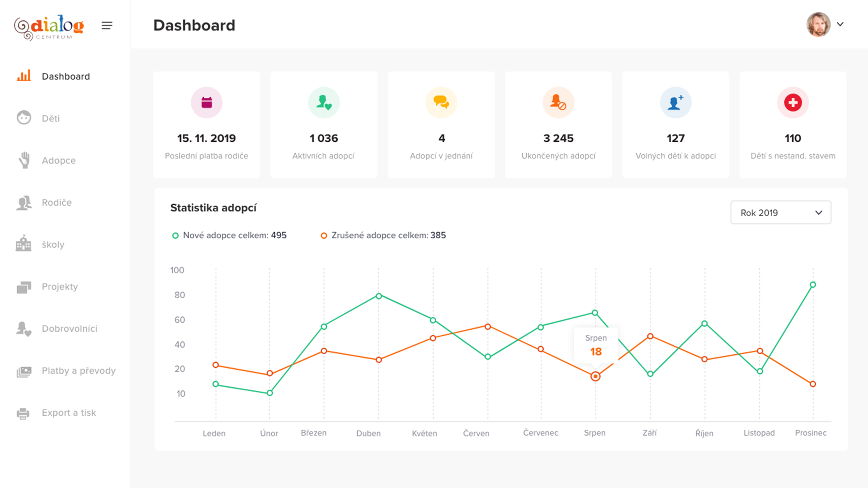Open the Ukončených adopcí 3 245 card

558,125
